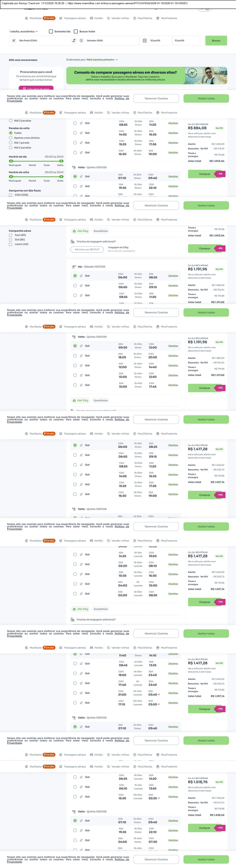Swap origin and destination airports icon
This screenshot has height=868, width=236.
(x=74, y=40)
